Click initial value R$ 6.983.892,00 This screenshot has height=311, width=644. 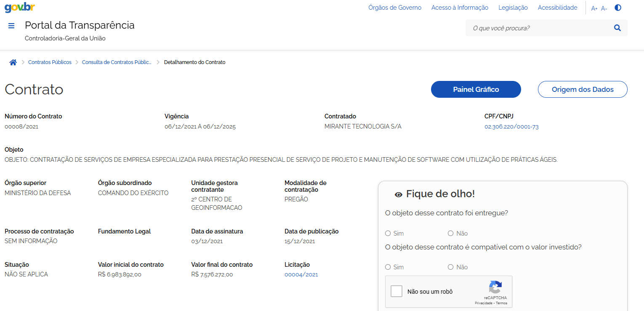click(120, 274)
